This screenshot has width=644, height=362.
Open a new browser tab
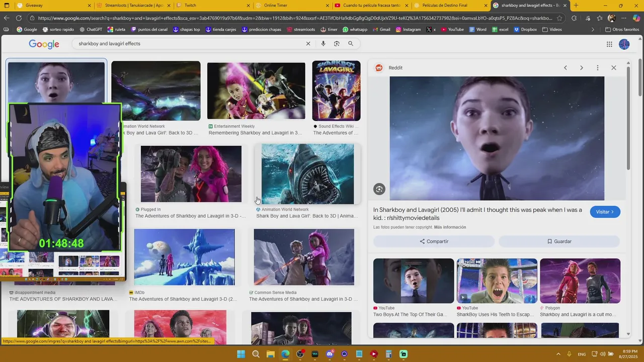click(576, 6)
